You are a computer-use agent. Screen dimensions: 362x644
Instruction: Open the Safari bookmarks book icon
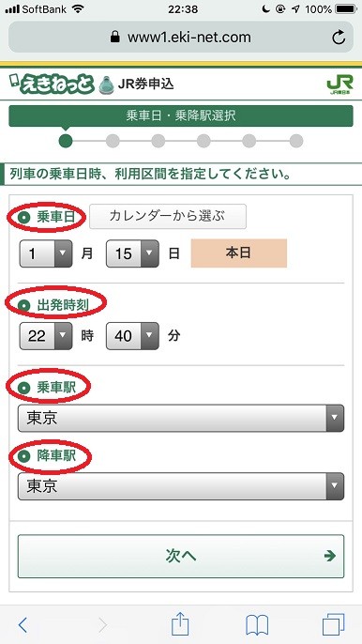tap(257, 624)
